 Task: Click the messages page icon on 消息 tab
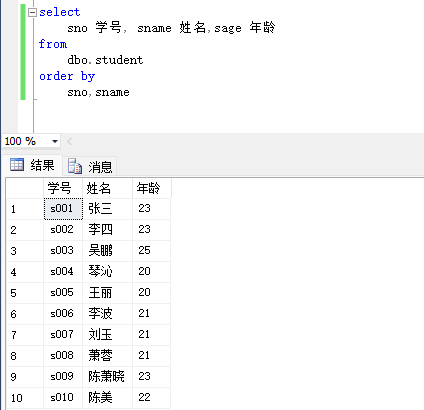75,166
